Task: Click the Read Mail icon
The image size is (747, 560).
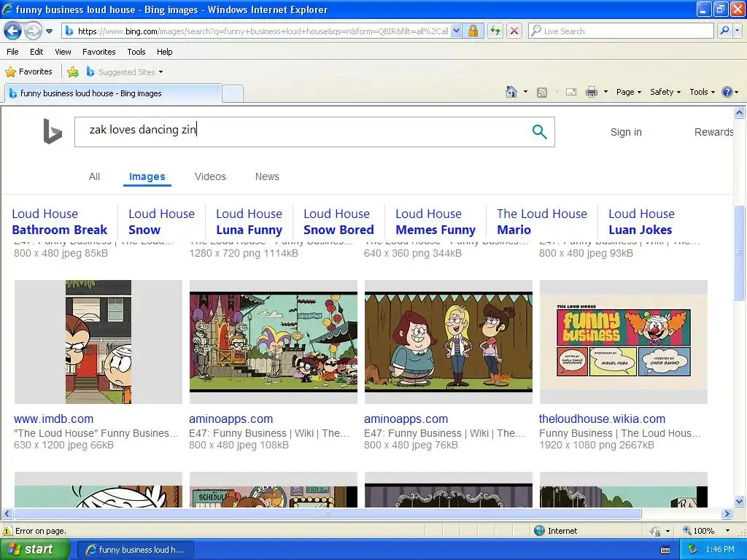Action: [x=571, y=93]
